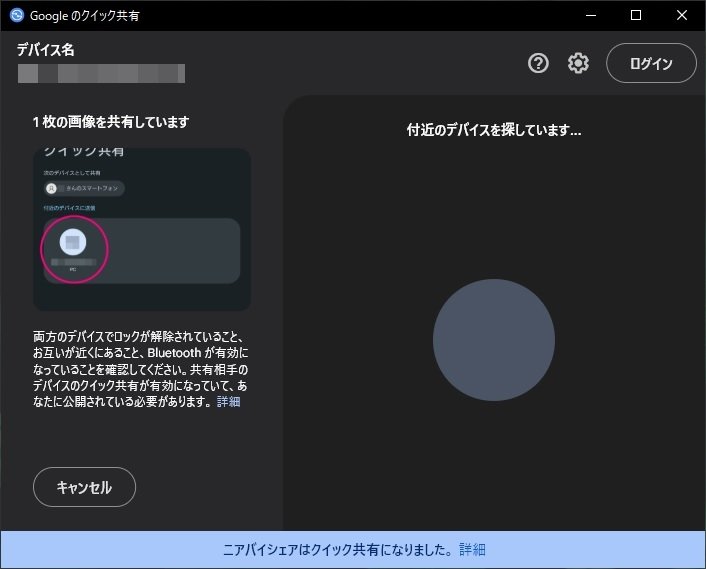Screen dimensions: 706x569
Task: Maximize the Quick Share window
Action: click(636, 15)
